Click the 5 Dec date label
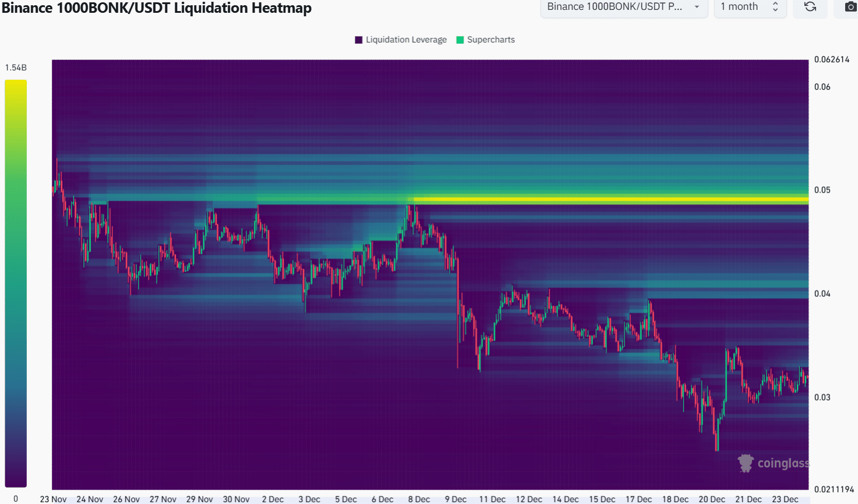 click(346, 499)
